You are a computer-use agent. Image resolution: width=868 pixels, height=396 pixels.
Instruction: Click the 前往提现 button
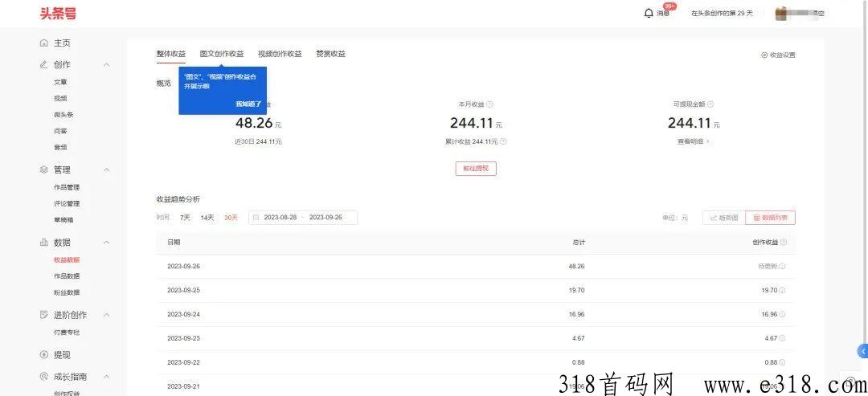coord(476,169)
